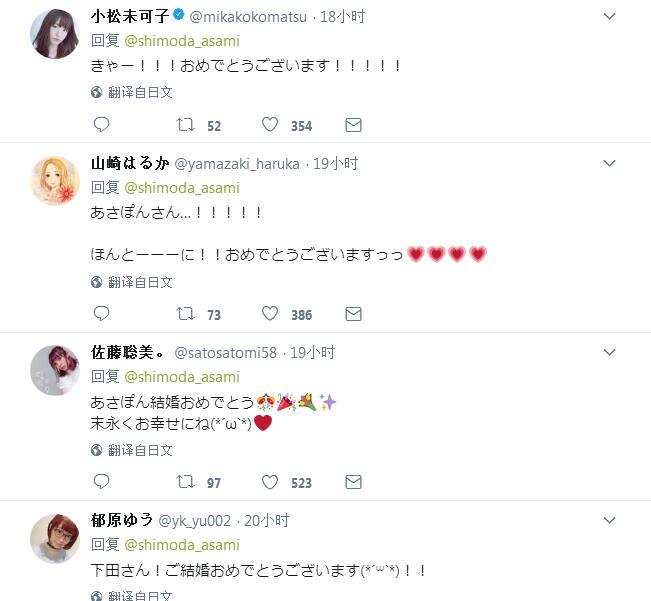
Task: Like the tweet with 523 likes
Action: click(x=270, y=482)
